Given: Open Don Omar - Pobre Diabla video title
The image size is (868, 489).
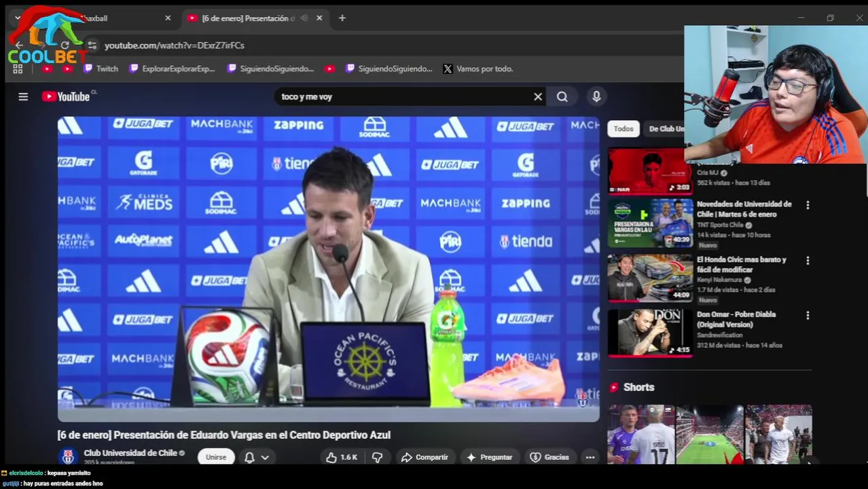Looking at the screenshot, I should [x=736, y=319].
